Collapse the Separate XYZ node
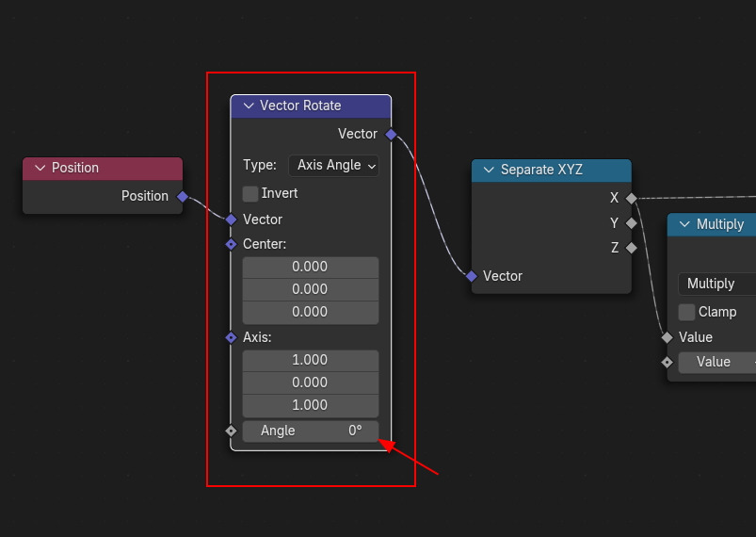 click(489, 170)
